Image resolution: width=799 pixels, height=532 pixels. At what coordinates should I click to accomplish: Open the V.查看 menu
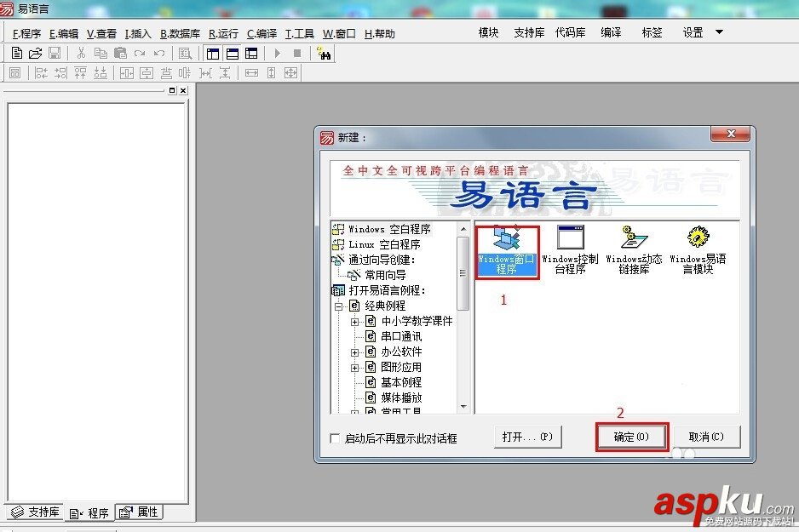[x=101, y=33]
